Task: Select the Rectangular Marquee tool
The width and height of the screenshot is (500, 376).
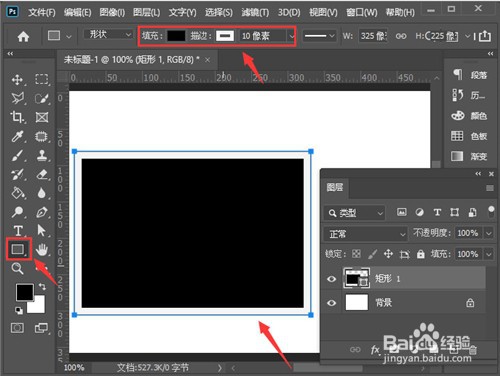Action: (x=42, y=80)
